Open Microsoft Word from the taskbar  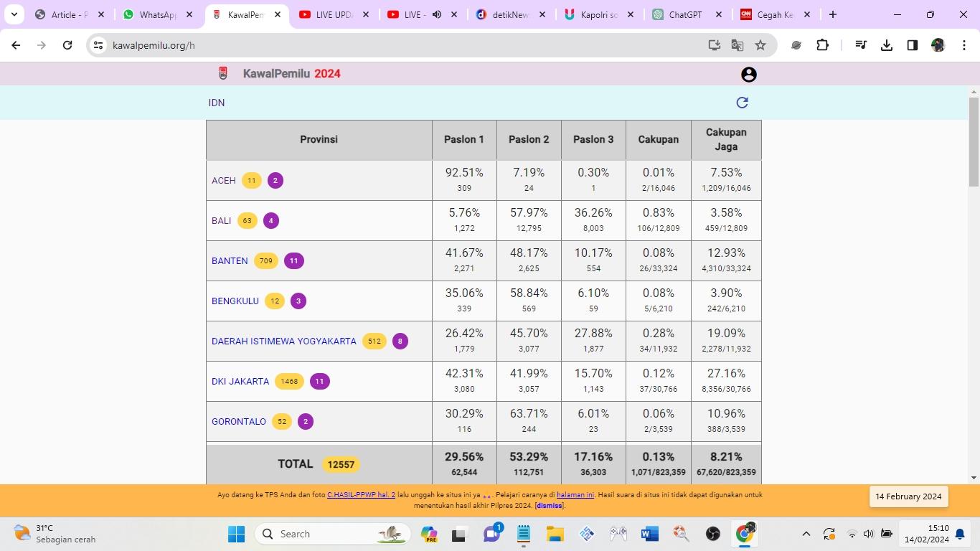[x=649, y=534]
